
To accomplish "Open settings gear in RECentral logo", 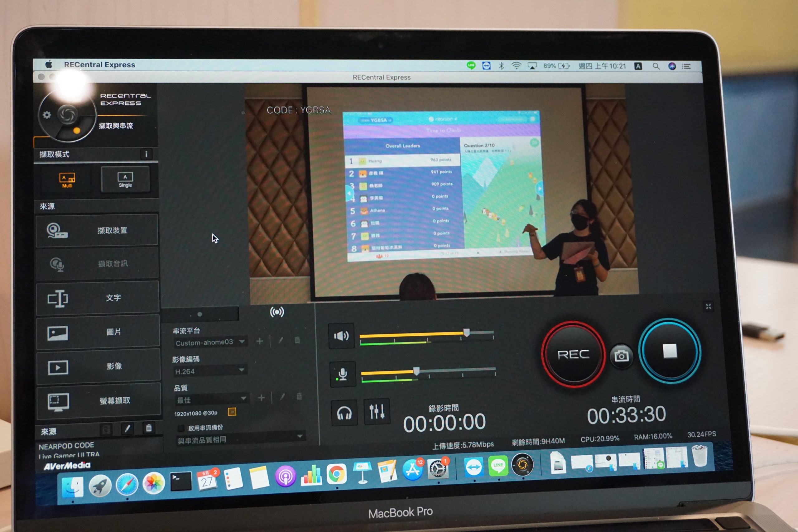I will (47, 115).
